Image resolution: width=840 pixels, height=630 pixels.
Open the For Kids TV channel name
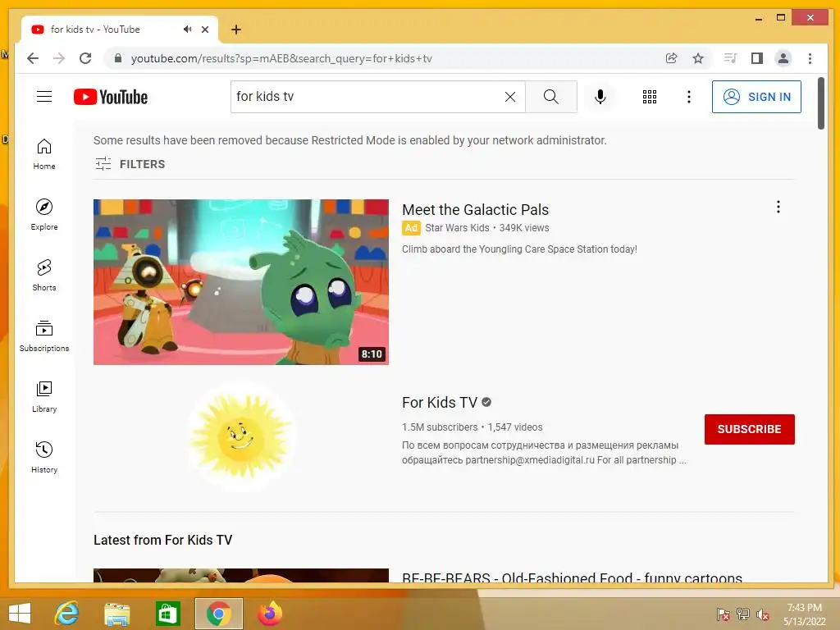pos(440,402)
